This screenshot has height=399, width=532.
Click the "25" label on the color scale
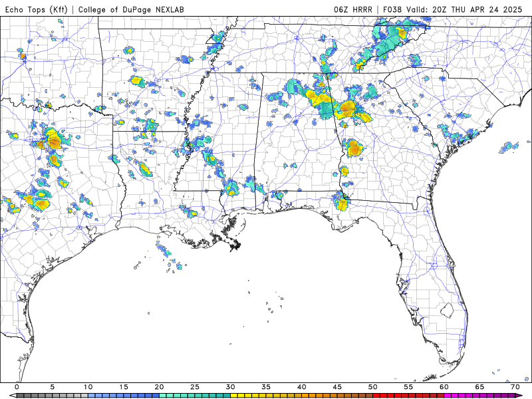click(195, 387)
